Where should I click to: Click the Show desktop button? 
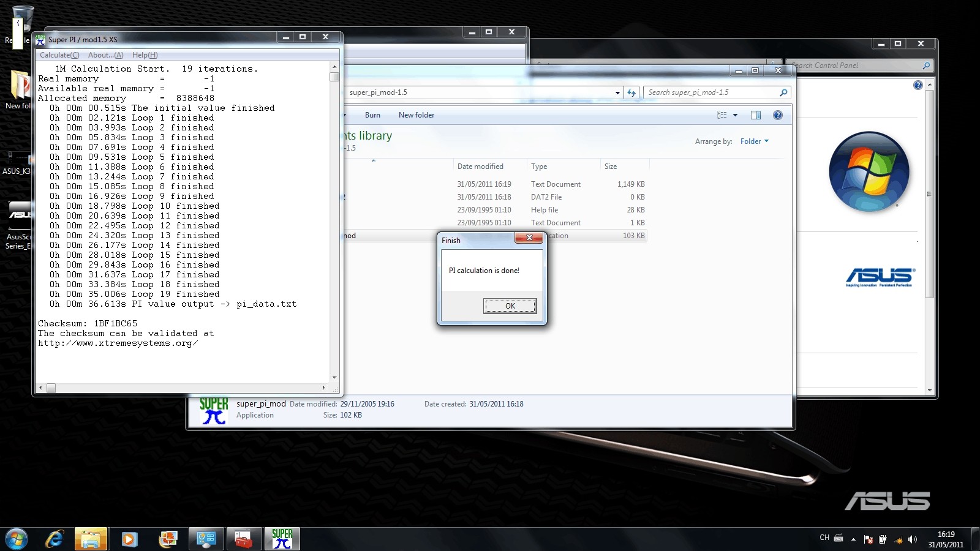(975, 539)
